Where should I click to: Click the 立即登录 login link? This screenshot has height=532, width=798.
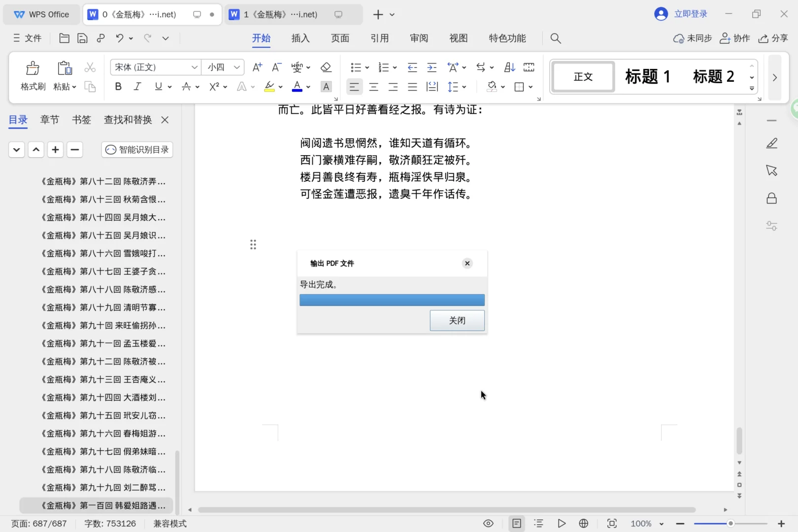[x=691, y=14]
